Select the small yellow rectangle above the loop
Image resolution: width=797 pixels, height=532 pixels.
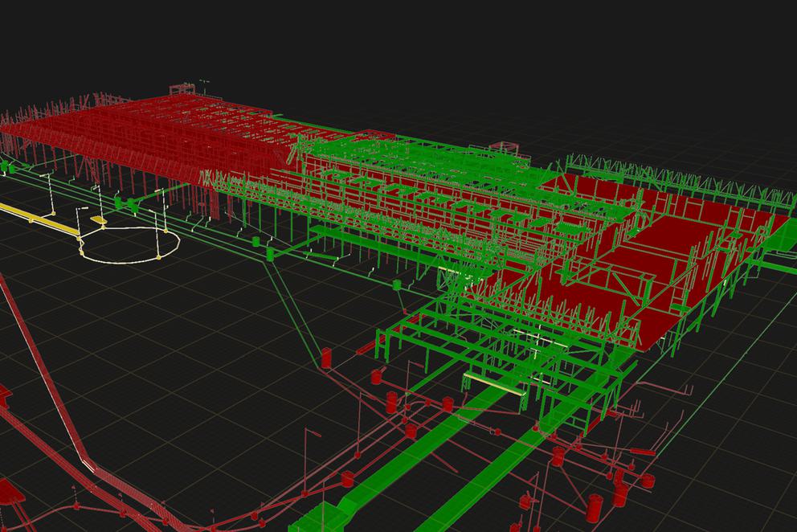tap(99, 219)
